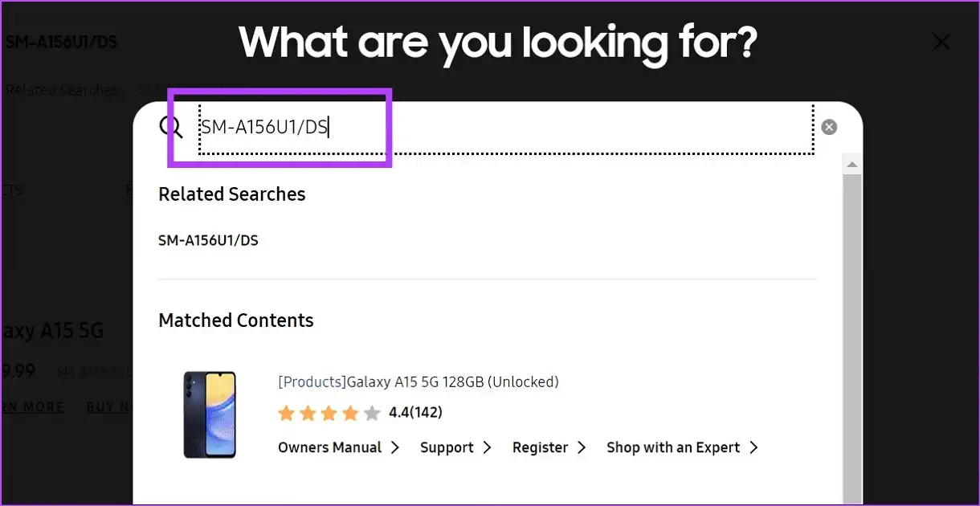980x506 pixels.
Task: Click the Register text link
Action: tap(540, 447)
